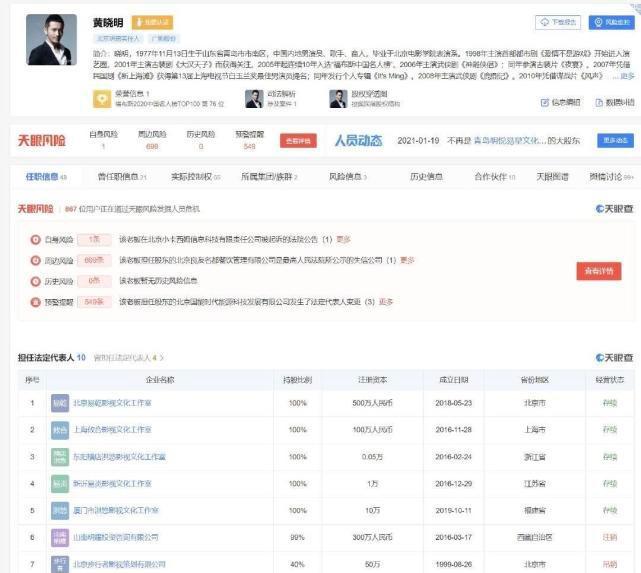Click the blue more dynamics button

[x=615, y=141]
